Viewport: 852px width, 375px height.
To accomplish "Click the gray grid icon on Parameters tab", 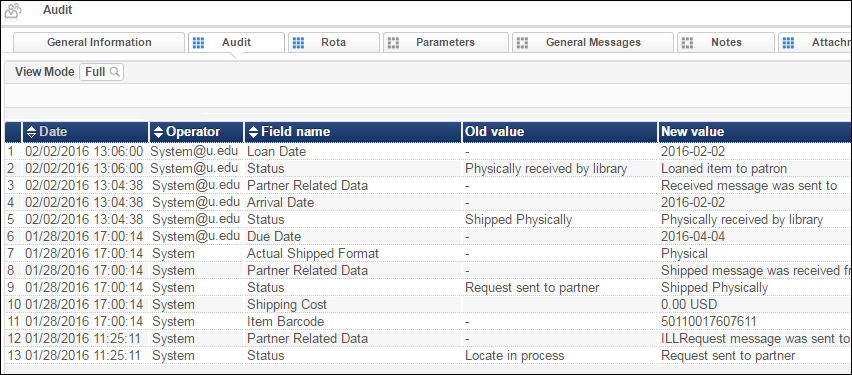I will [x=393, y=42].
